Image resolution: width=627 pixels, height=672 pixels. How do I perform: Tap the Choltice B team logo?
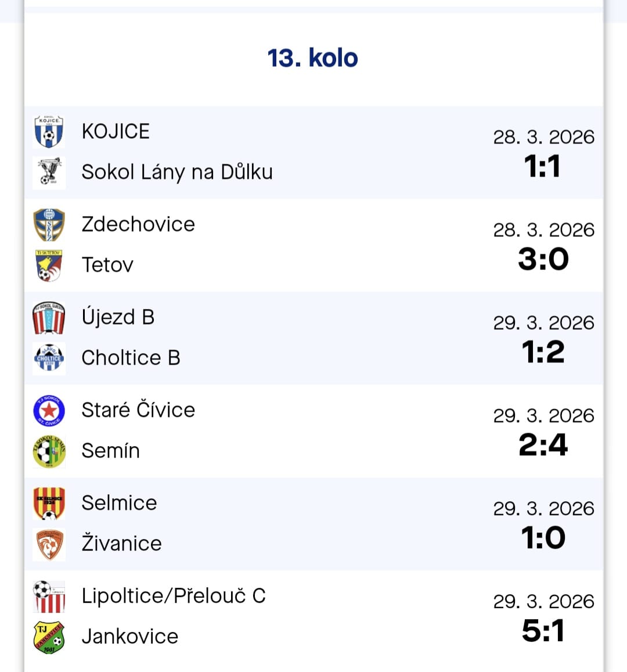(x=49, y=358)
